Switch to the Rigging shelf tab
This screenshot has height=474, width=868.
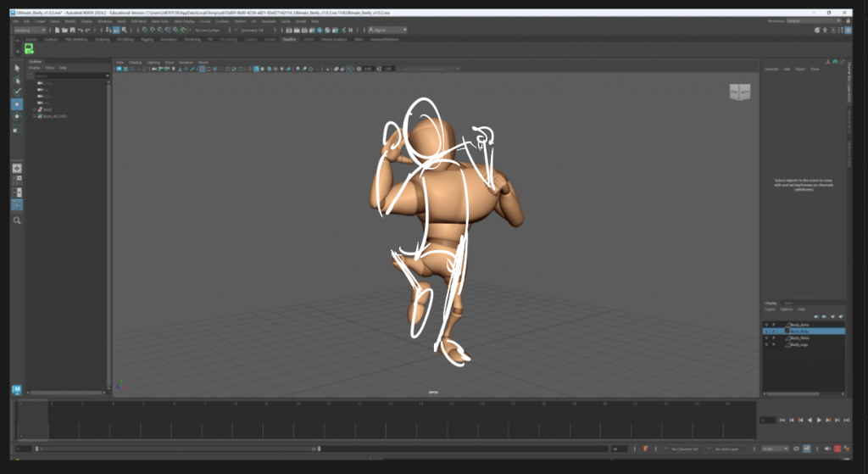click(147, 39)
